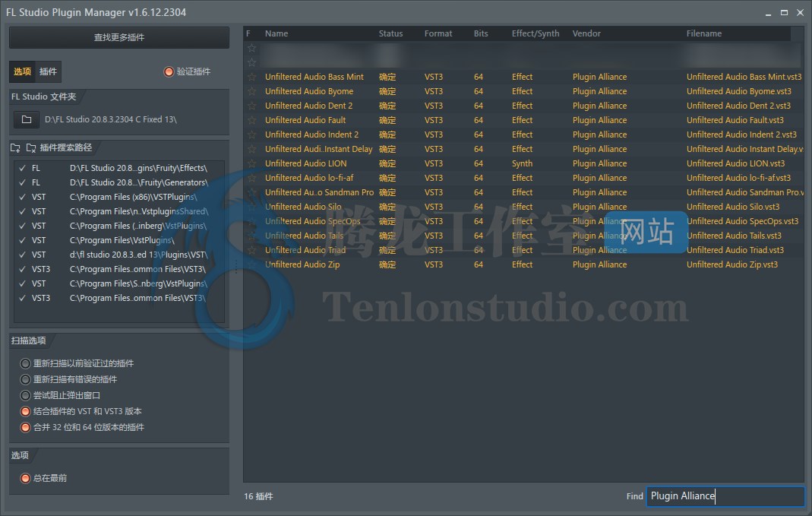Sort plugins by the Format column header

coord(438,33)
